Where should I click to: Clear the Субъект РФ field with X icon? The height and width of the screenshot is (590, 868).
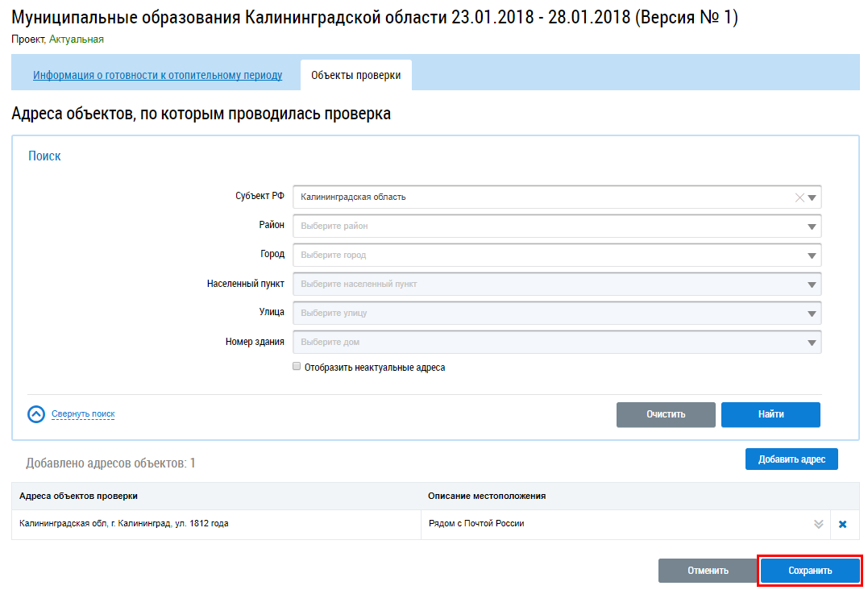coord(799,197)
